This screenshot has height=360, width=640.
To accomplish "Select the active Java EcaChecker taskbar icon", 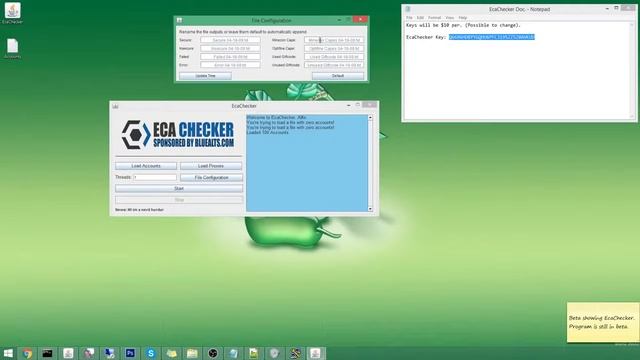I will 315,353.
